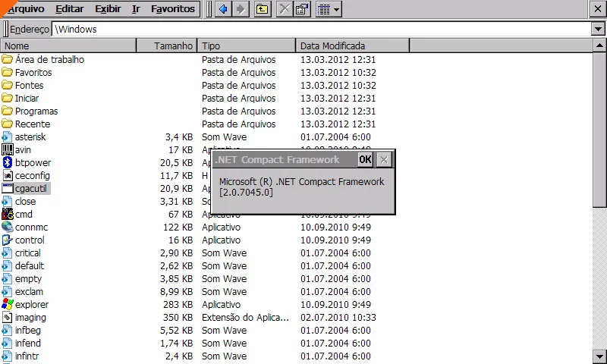
Task: Click the date 02.07.2010 10:33
Action: [x=338, y=317]
